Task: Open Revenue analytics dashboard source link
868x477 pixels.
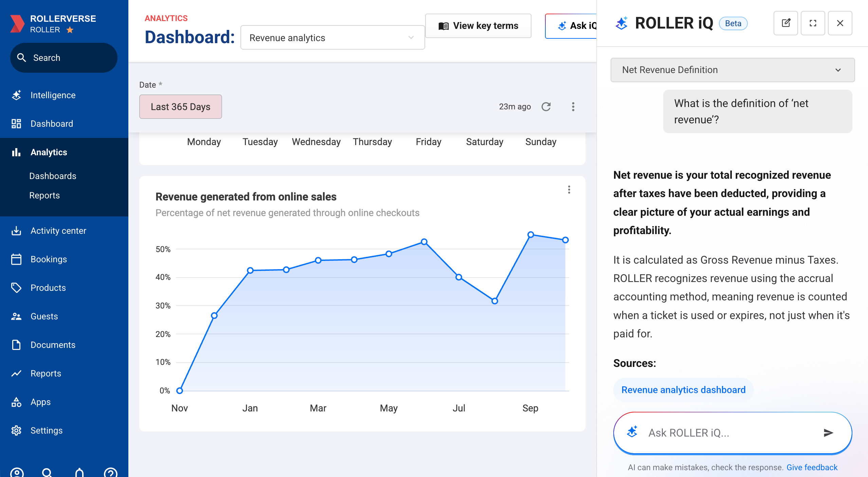Action: coord(683,390)
